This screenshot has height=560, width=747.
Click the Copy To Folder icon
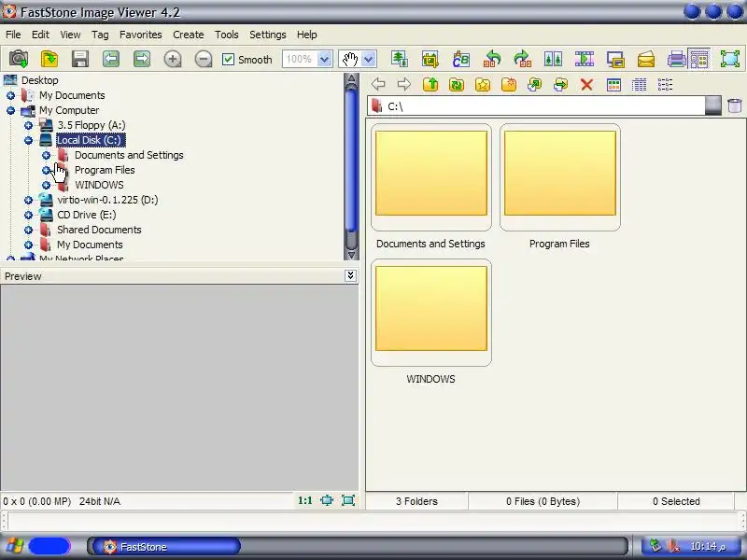point(534,85)
